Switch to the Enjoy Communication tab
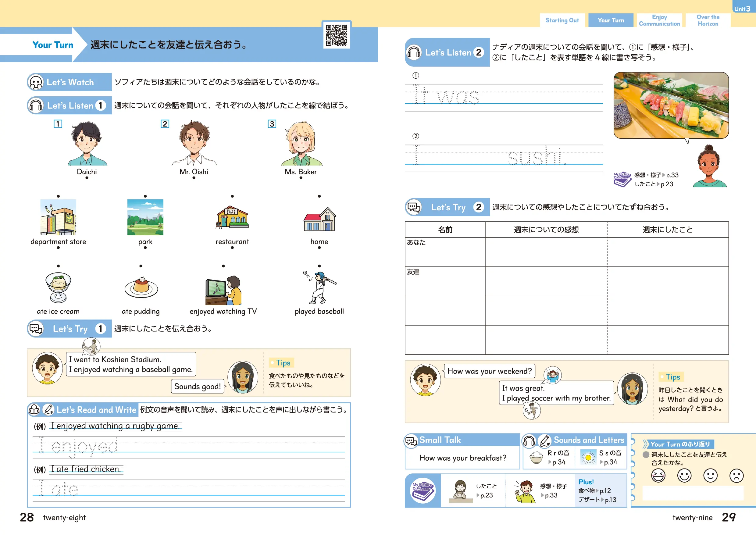 (x=659, y=20)
